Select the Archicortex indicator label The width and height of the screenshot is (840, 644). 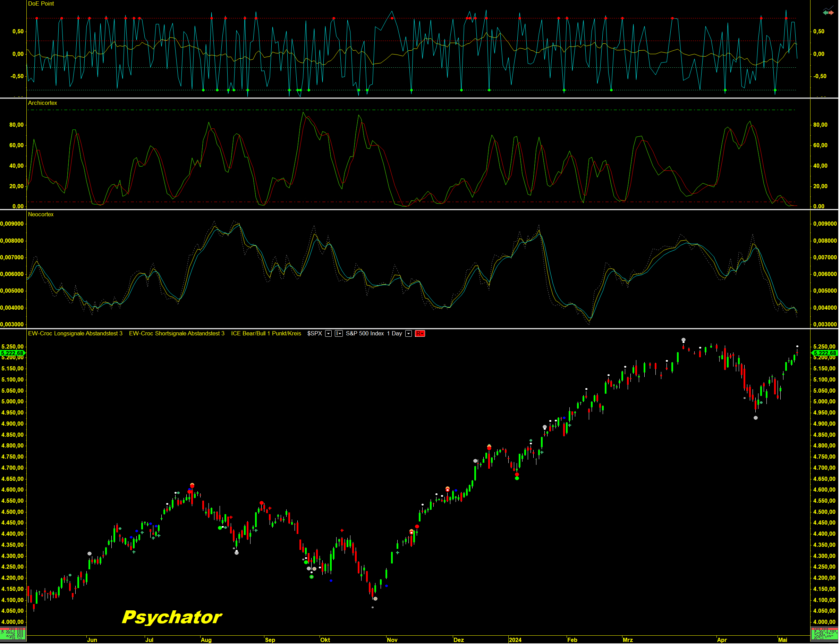tap(43, 103)
